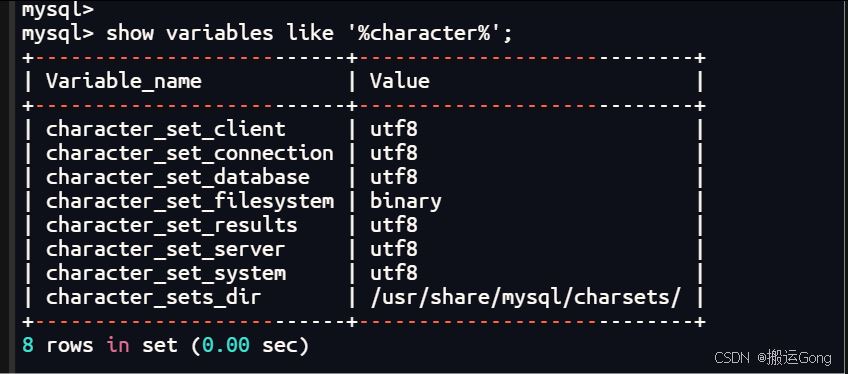Click utf8 value of character_set_server
Screen dimensions: 848x374
point(394,249)
